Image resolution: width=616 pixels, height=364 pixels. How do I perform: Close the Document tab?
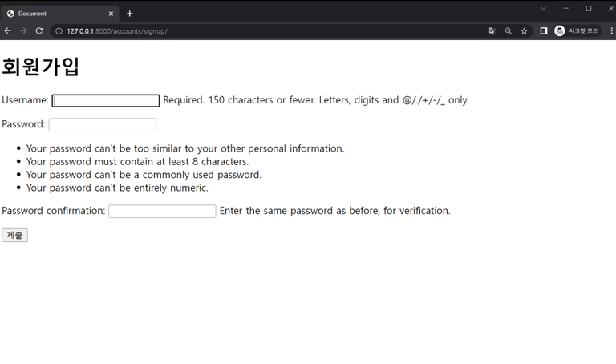point(111,14)
